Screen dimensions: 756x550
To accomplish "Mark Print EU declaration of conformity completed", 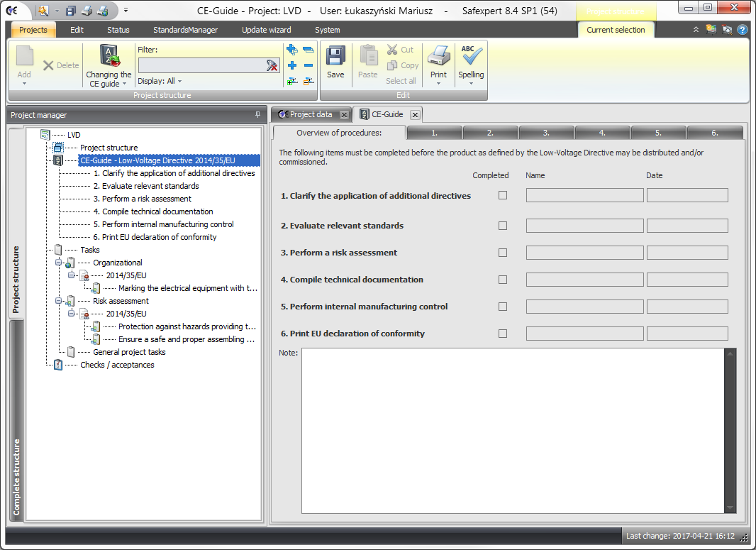I will click(x=503, y=334).
